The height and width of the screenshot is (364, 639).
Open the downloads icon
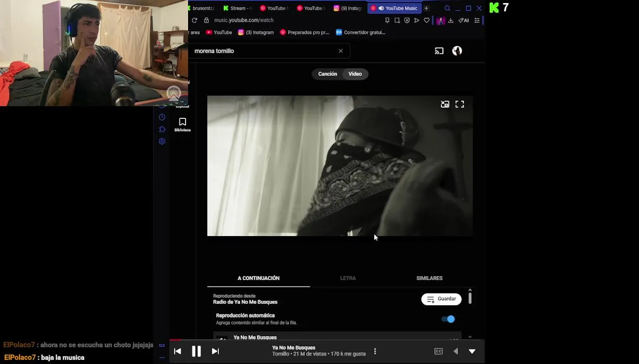[x=450, y=20]
